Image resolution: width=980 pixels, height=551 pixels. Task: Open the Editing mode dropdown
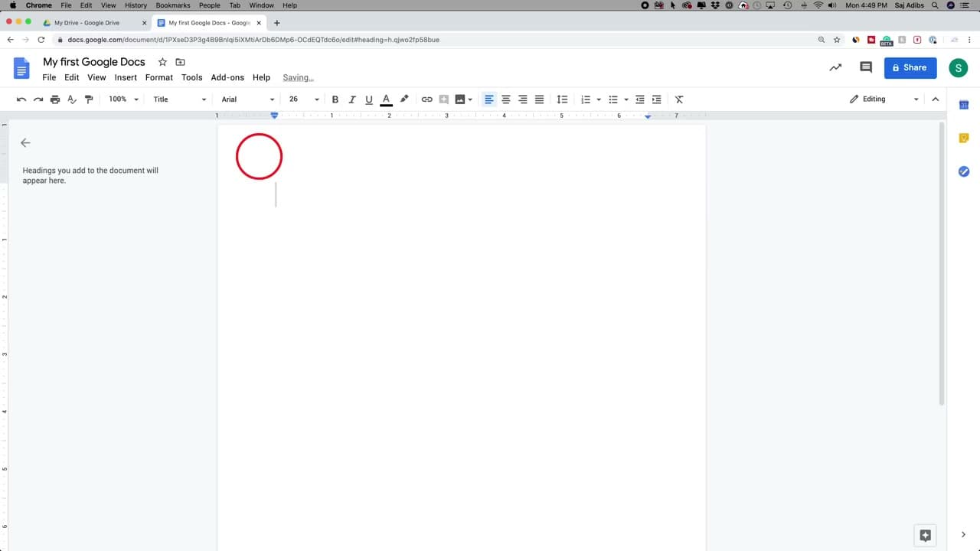tap(884, 99)
